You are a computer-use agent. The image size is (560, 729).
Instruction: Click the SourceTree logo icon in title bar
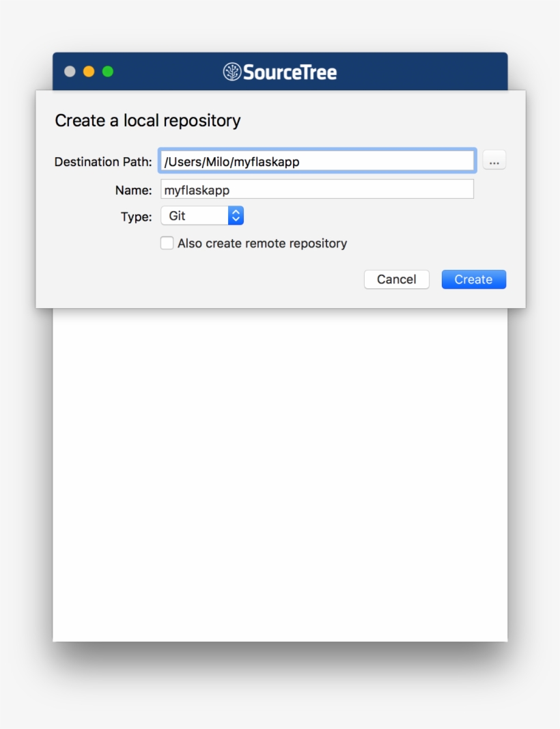click(232, 72)
